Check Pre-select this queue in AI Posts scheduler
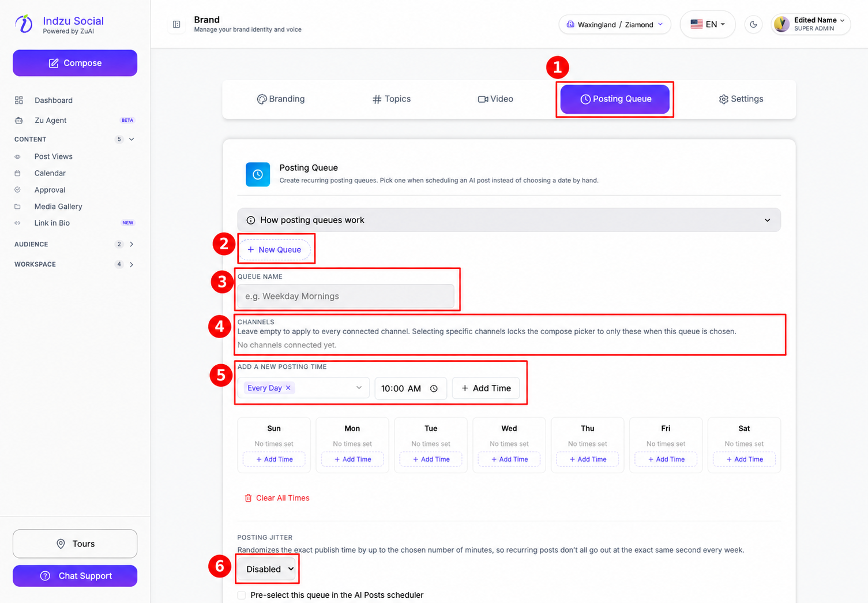The image size is (868, 603). (242, 595)
